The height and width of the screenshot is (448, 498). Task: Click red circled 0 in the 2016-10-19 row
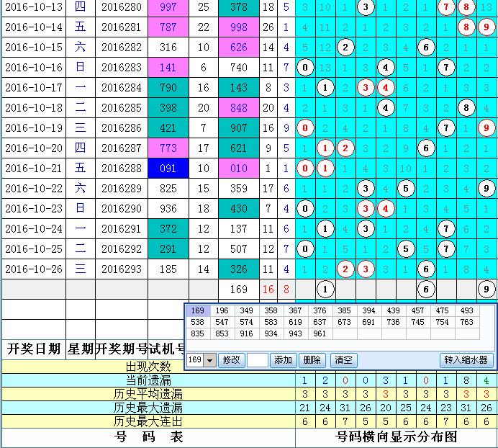pos(305,128)
